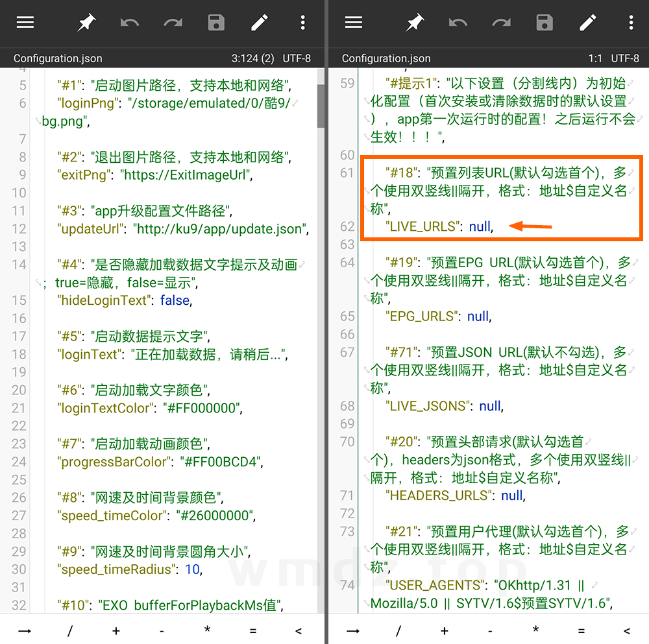Tap the equals key on symbol bar

tap(252, 630)
